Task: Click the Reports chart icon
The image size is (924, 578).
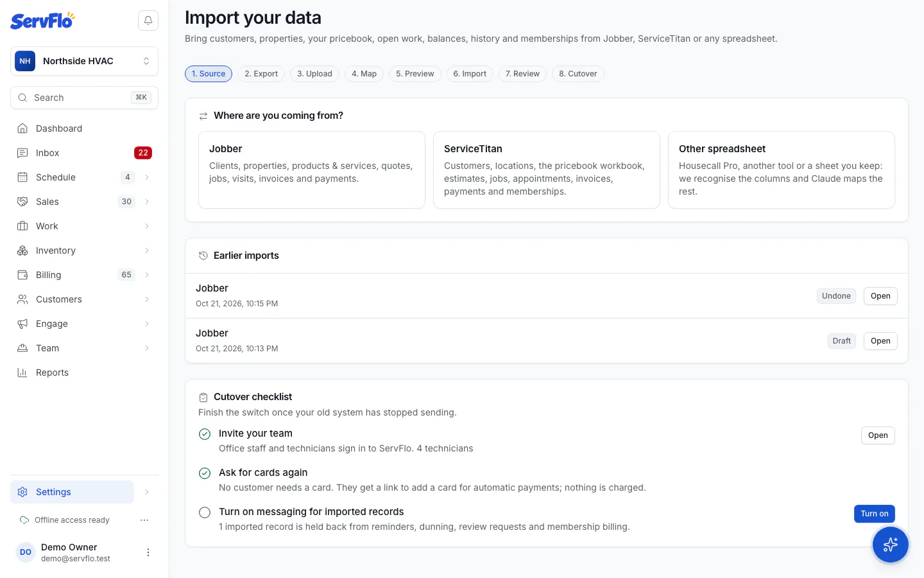Action: pos(22,372)
